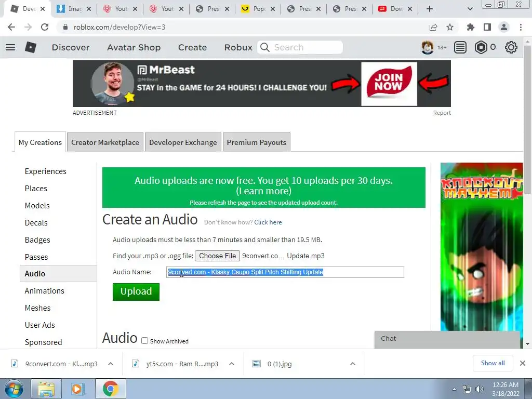This screenshot has width=532, height=399.
Task: Open the Chrome profile avatar icon
Action: (504, 27)
